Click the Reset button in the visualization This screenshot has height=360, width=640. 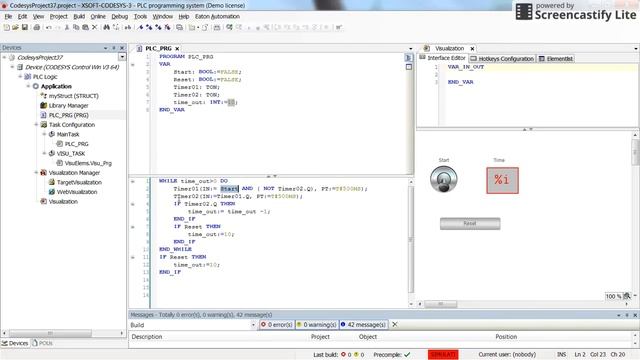470,224
